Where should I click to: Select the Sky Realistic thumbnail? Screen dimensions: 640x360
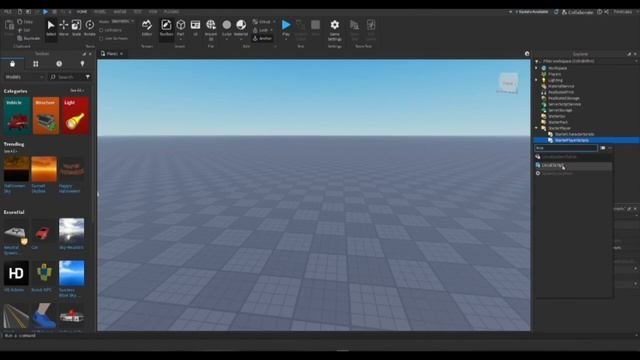point(71,231)
